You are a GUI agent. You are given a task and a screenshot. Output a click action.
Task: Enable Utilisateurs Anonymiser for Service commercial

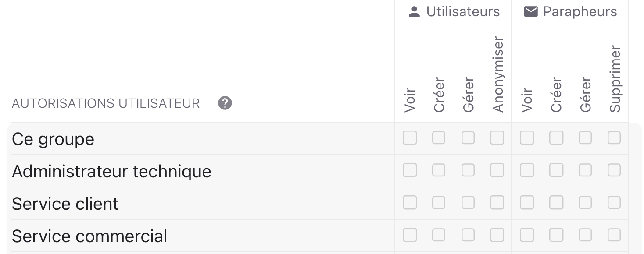(497, 235)
